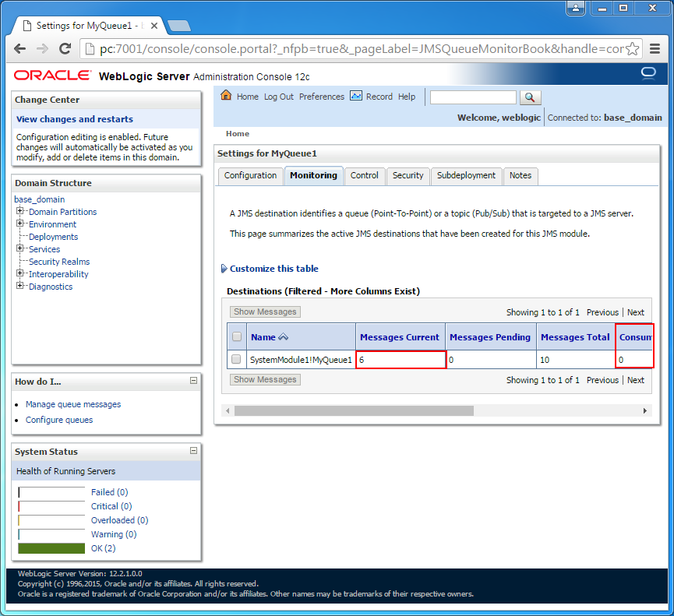Open the Notes tab
The height and width of the screenshot is (616, 674).
(520, 176)
